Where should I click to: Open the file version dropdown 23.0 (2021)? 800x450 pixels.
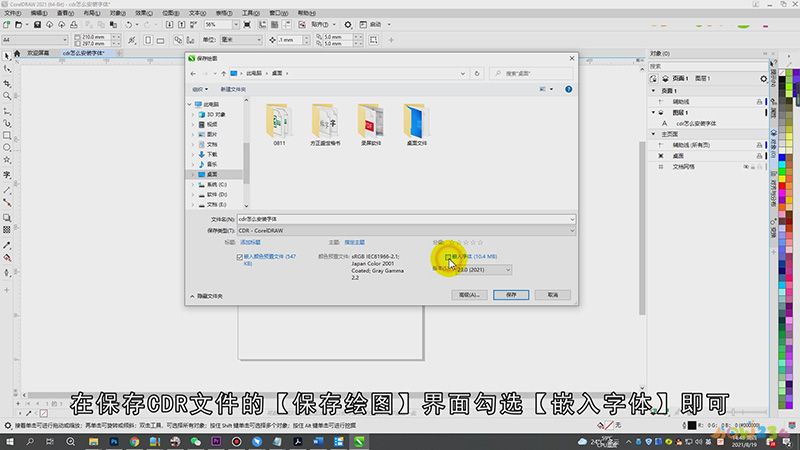(x=482, y=269)
